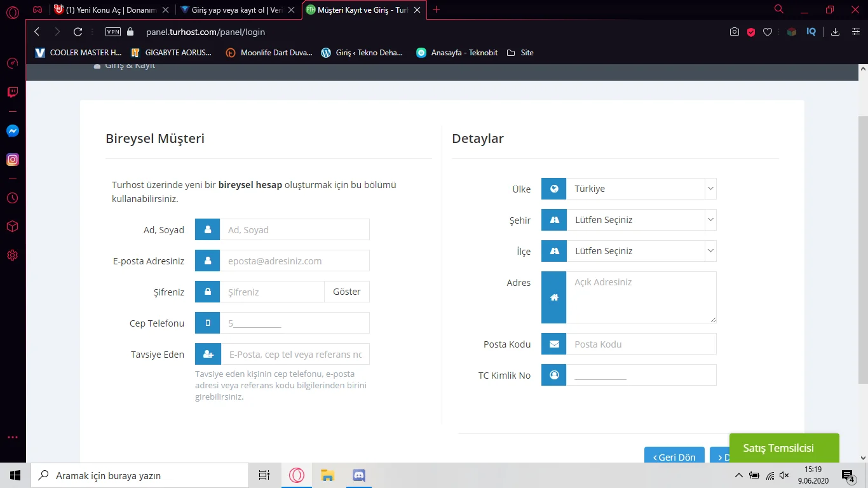Open Twitch in the sidebar
This screenshot has height=488, width=868.
coord(13,93)
